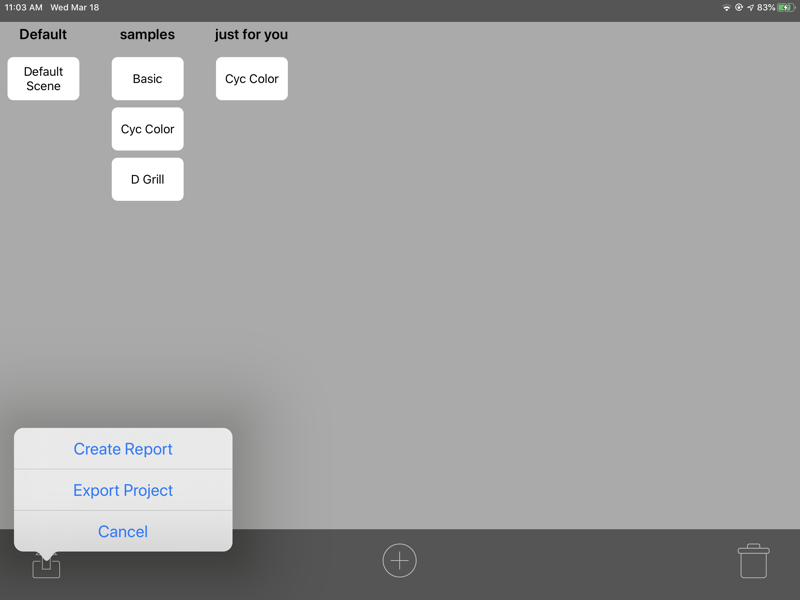Tap the samples column header
This screenshot has width=800, height=600.
pos(147,34)
